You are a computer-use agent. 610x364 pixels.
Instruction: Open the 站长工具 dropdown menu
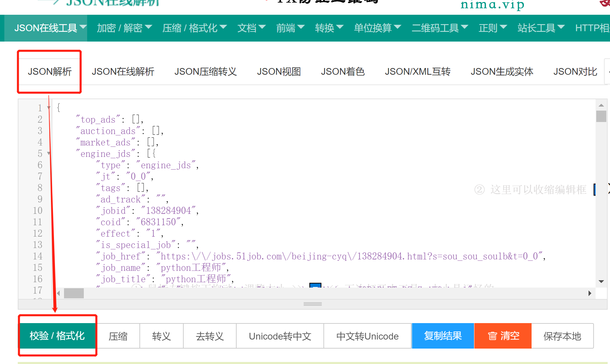coord(541,28)
